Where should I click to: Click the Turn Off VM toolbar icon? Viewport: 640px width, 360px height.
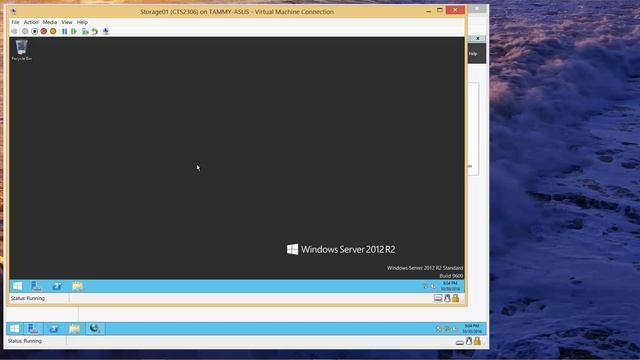click(x=34, y=31)
